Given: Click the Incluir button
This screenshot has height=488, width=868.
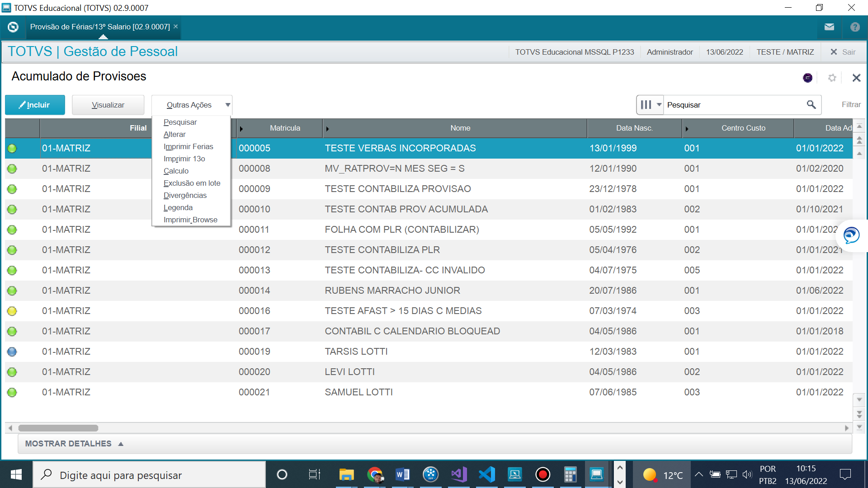Looking at the screenshot, I should pyautogui.click(x=35, y=105).
